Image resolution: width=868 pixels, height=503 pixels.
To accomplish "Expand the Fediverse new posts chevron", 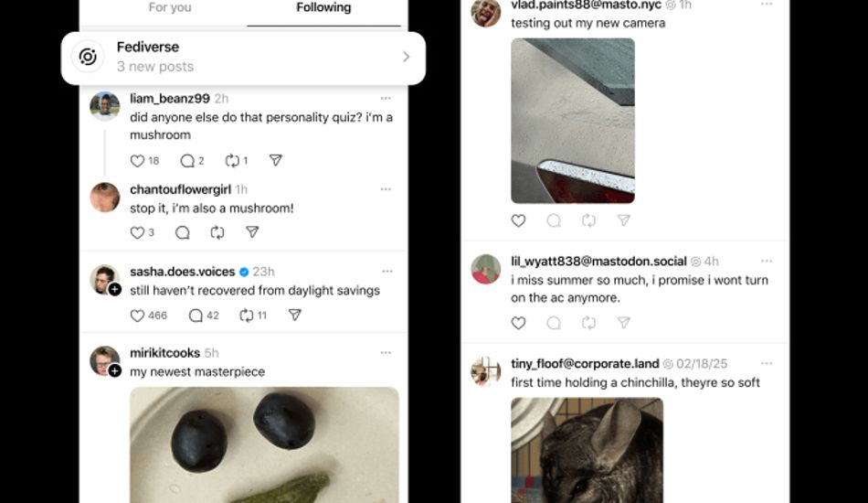I will coord(406,57).
